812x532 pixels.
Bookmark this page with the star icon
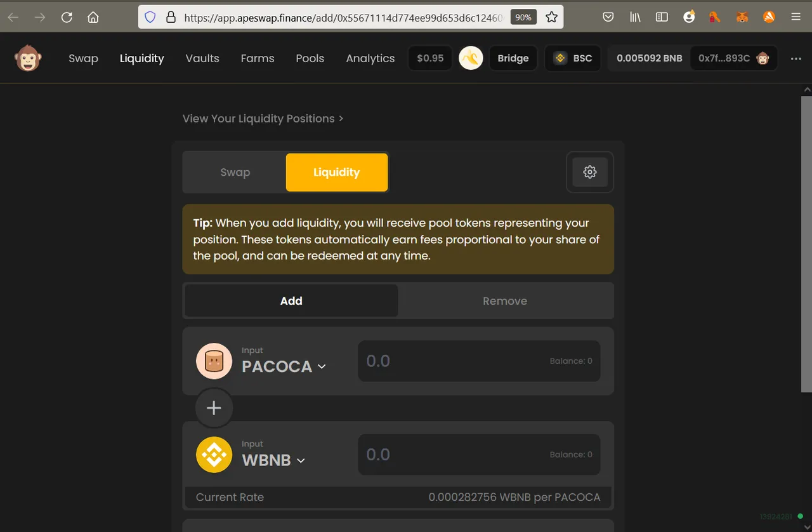(x=552, y=17)
